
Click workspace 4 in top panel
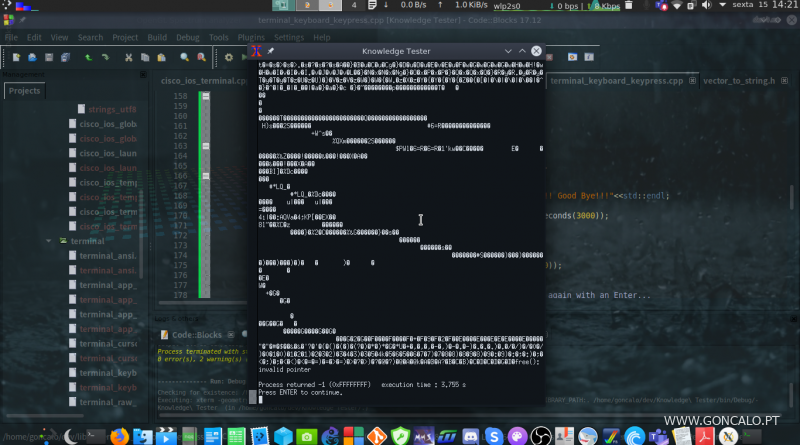pos(354,5)
